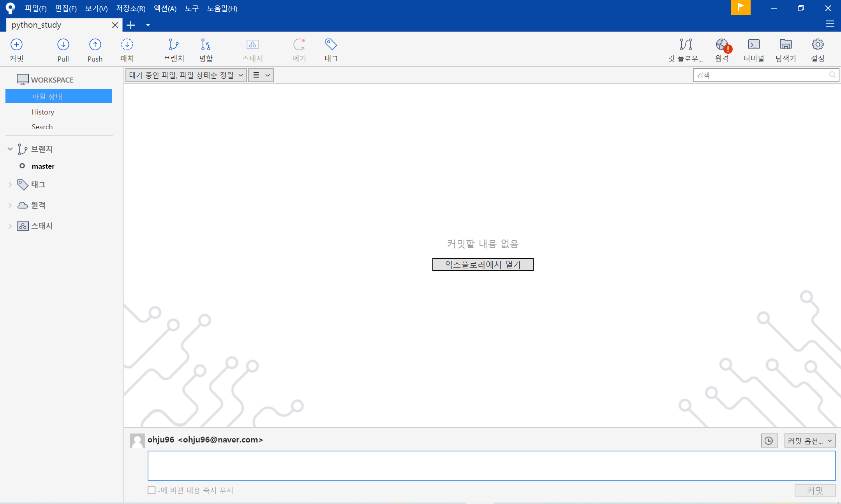Click the Push toolbar icon
The height and width of the screenshot is (504, 841).
(95, 45)
